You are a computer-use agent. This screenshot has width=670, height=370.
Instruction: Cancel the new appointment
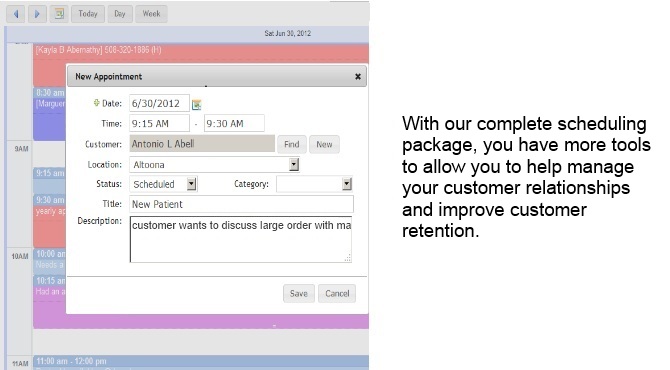pyautogui.click(x=337, y=294)
